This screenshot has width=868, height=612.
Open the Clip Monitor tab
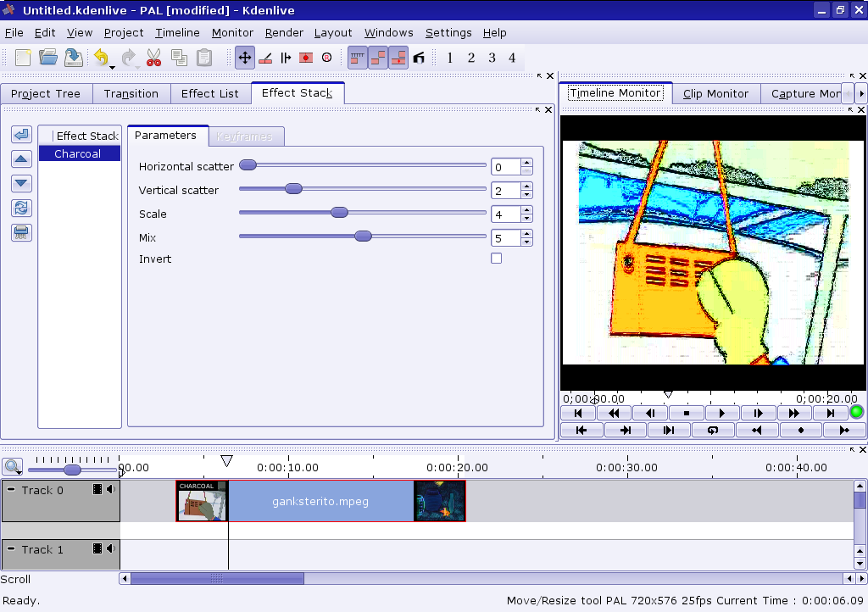tap(715, 93)
